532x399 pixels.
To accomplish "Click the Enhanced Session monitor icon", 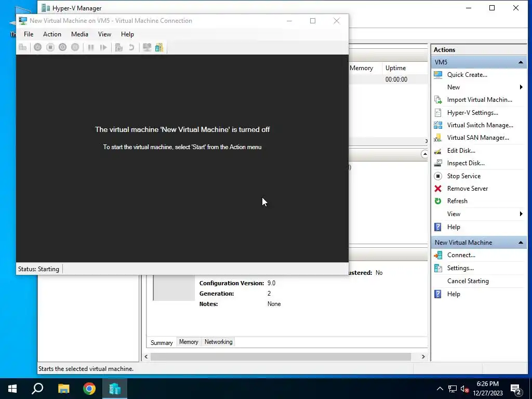I will click(147, 47).
